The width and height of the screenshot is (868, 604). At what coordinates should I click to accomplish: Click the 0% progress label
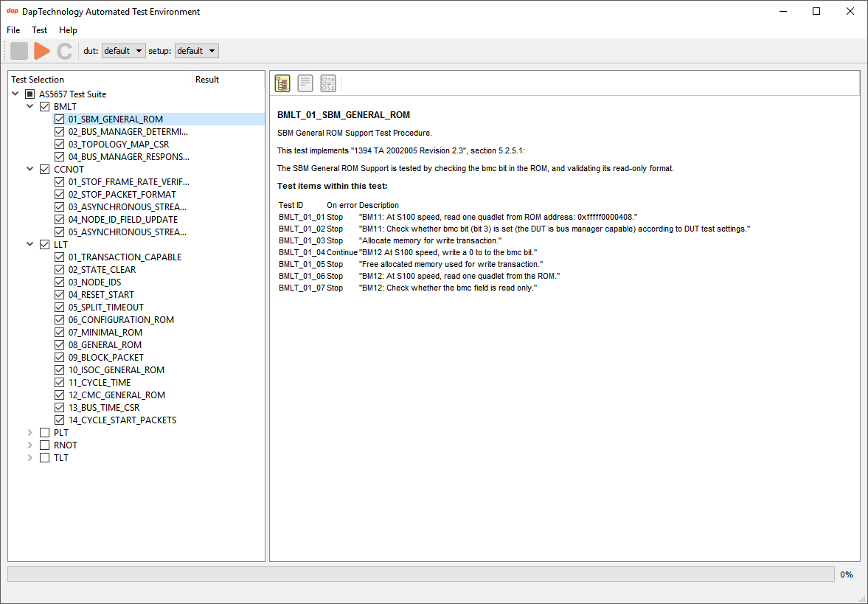pyautogui.click(x=847, y=575)
